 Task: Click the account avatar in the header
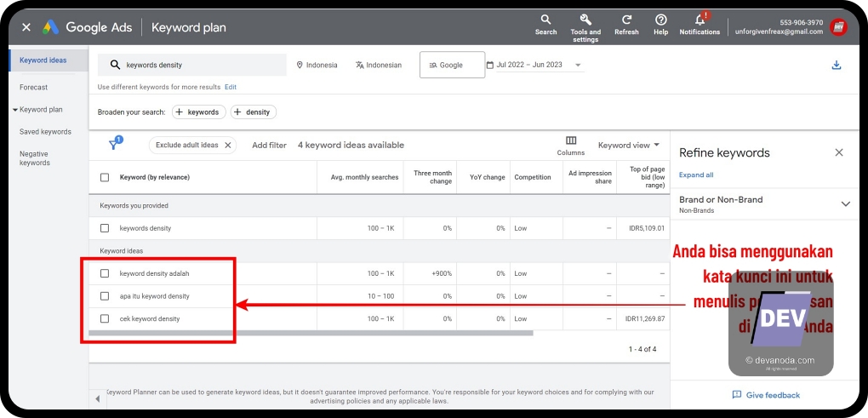[x=838, y=27]
